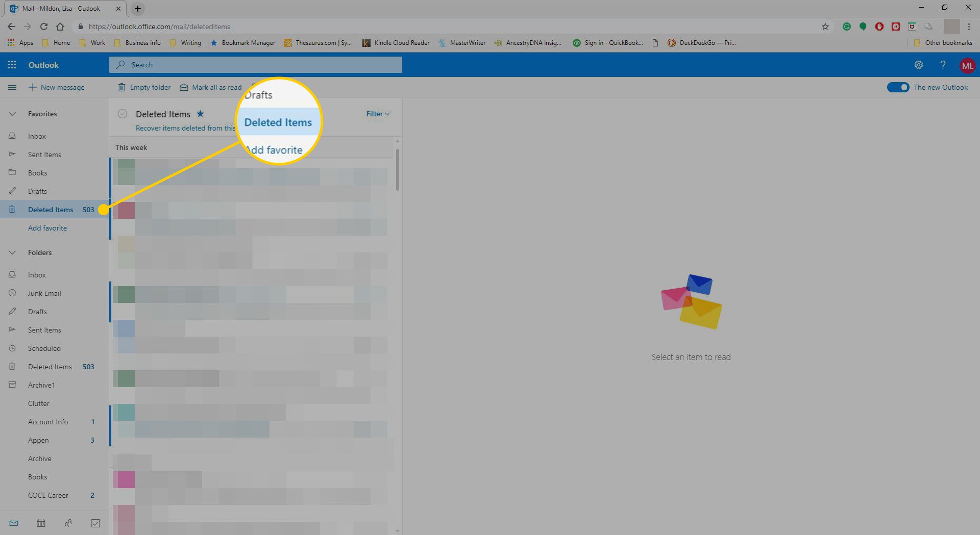The image size is (980, 535).
Task: Click the Favorites Inbox bell icon
Action: pyautogui.click(x=12, y=136)
